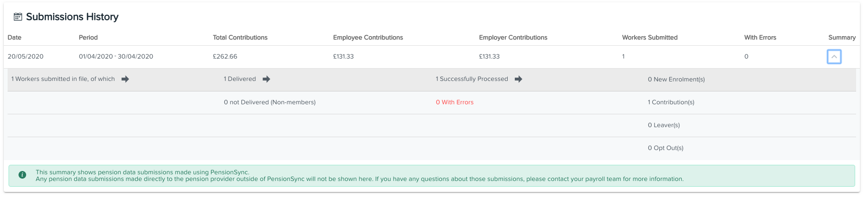Click Employer Contributions column header
The width and height of the screenshot is (868, 211).
pos(513,38)
